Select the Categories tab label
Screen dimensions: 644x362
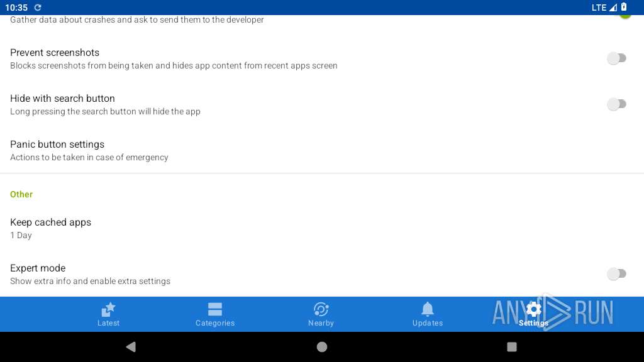click(x=215, y=323)
